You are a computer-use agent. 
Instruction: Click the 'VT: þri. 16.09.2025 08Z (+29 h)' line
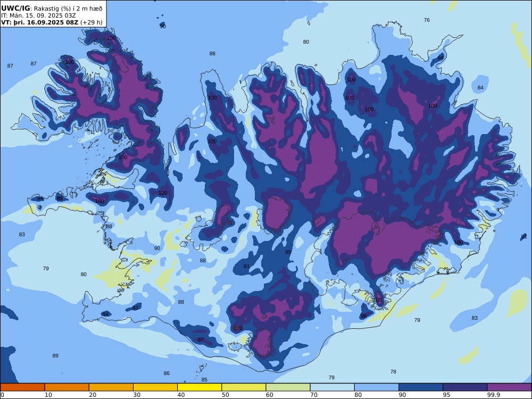(52, 23)
